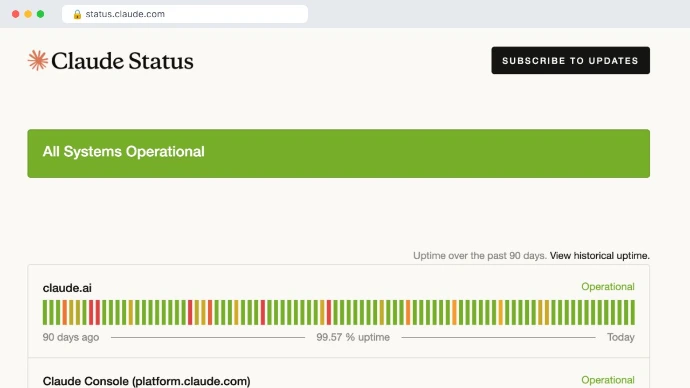690x388 pixels.
Task: Focus the status.claude.com address field
Action: (x=185, y=14)
